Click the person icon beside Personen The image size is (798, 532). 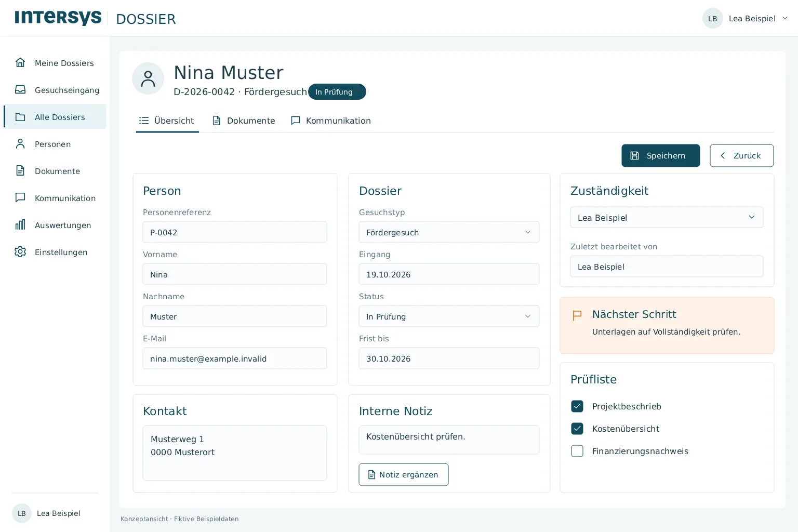coord(20,144)
